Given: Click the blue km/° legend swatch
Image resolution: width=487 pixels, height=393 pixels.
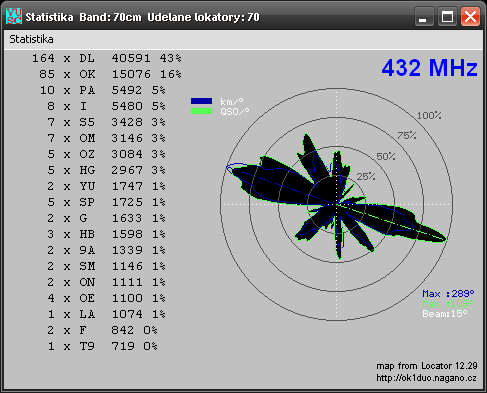Looking at the screenshot, I should (201, 101).
